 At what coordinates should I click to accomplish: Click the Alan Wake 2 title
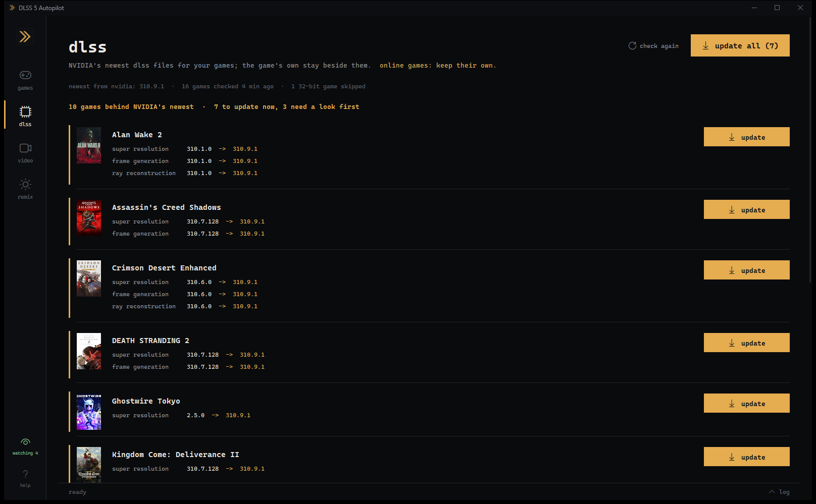(137, 135)
